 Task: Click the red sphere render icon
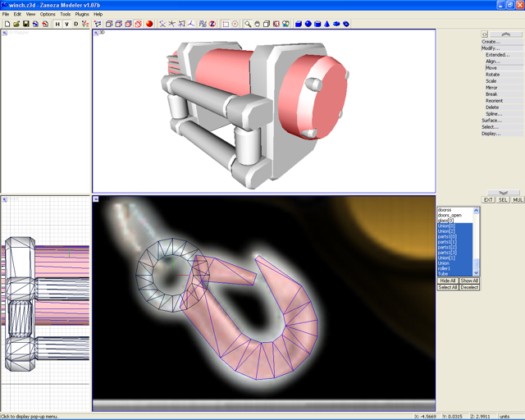pyautogui.click(x=149, y=24)
